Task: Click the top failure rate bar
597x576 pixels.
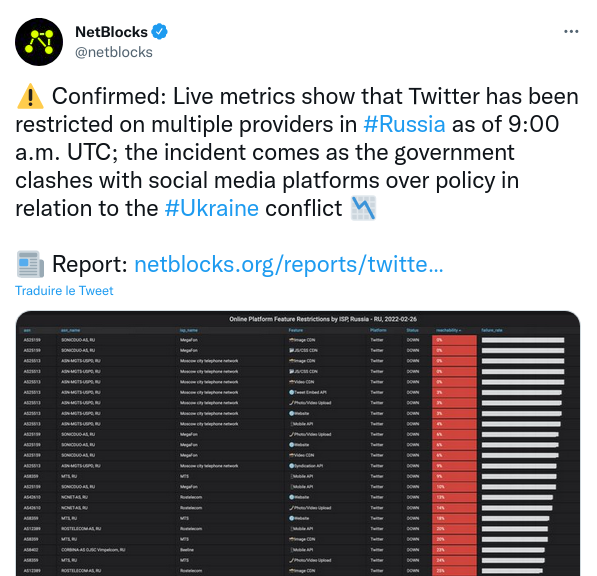Action: point(523,340)
